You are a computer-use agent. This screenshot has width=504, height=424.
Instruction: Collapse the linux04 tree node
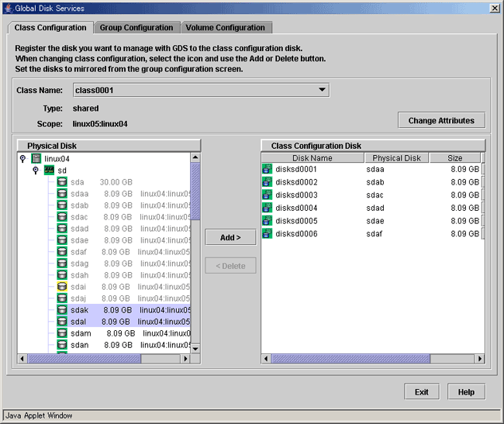tap(23, 158)
